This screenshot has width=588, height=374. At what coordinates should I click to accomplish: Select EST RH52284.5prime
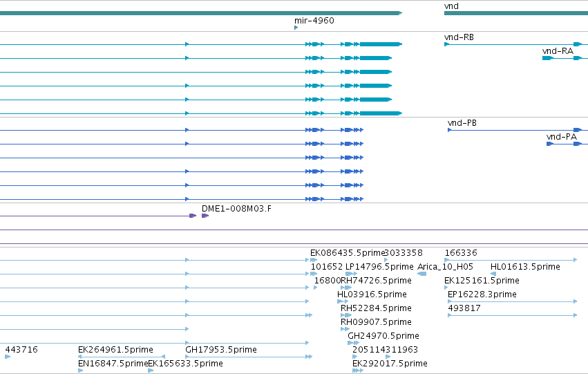coord(376,308)
